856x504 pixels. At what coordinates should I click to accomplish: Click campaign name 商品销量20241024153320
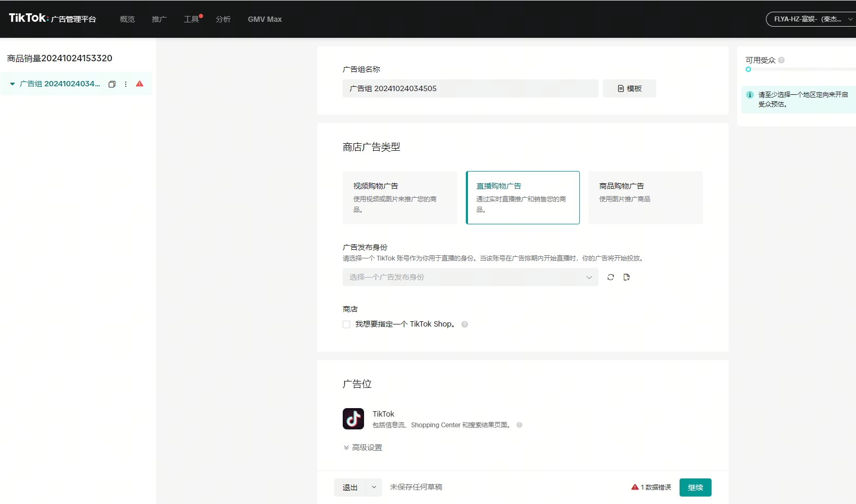click(60, 58)
